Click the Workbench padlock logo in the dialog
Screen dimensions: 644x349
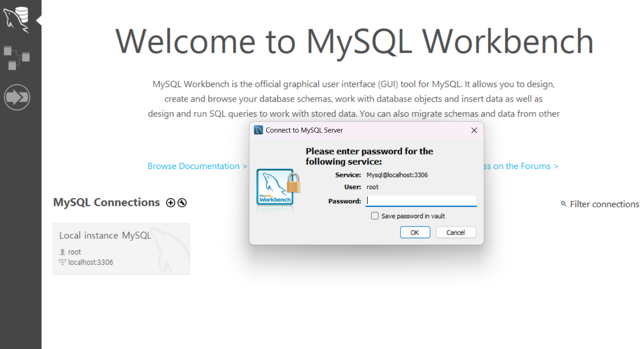pyautogui.click(x=278, y=187)
